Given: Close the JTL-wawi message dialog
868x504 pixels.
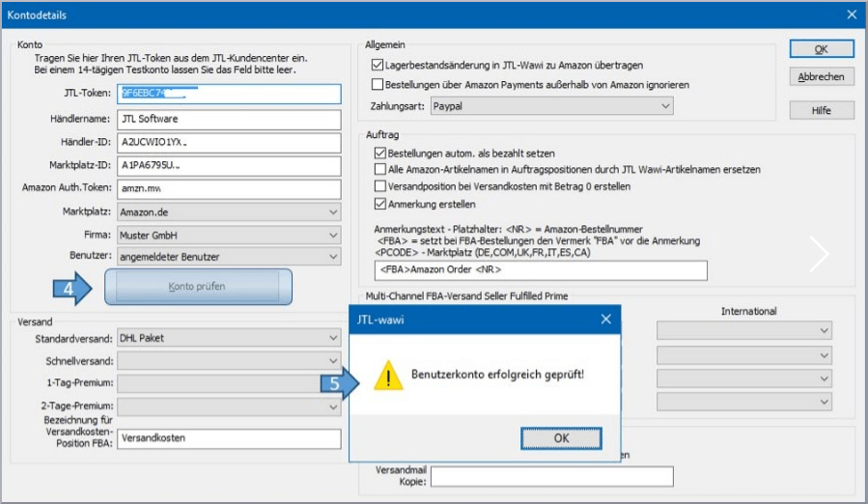Looking at the screenshot, I should tap(606, 319).
